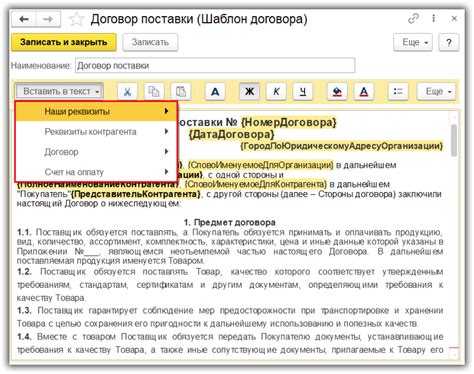
Task: Open the vertical dots window menu
Action: (x=433, y=18)
